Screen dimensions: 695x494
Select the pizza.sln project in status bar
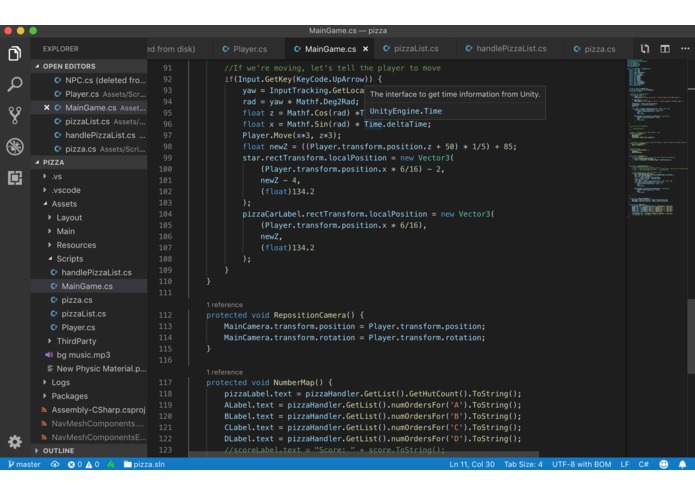tap(144, 464)
